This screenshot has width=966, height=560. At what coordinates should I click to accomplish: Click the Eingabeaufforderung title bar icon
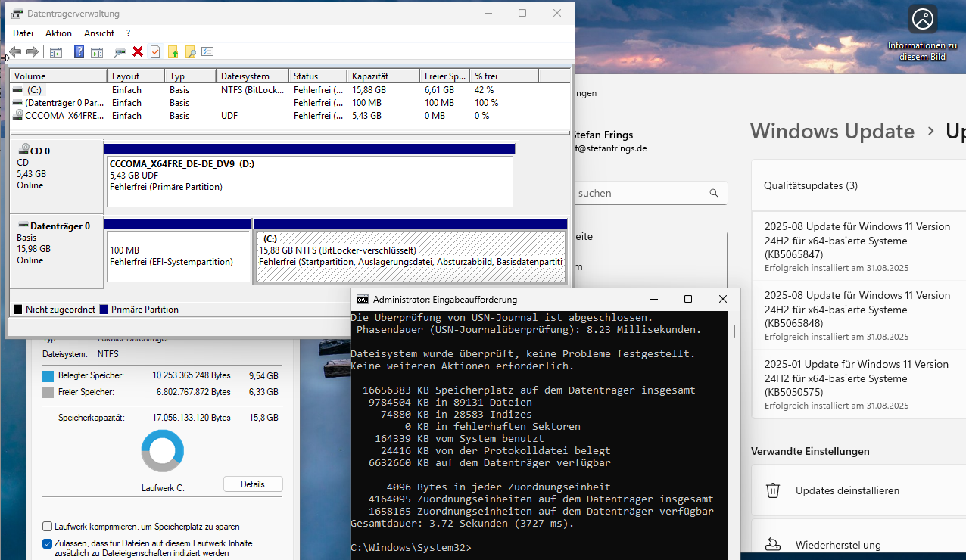(x=363, y=300)
